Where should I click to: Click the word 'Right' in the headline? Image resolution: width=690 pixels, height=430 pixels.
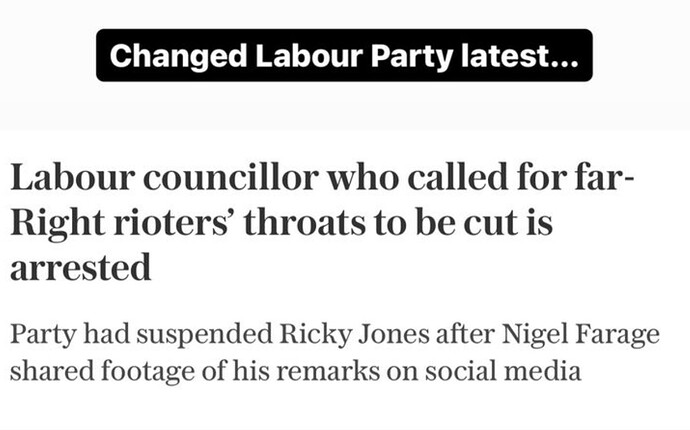pos(57,224)
